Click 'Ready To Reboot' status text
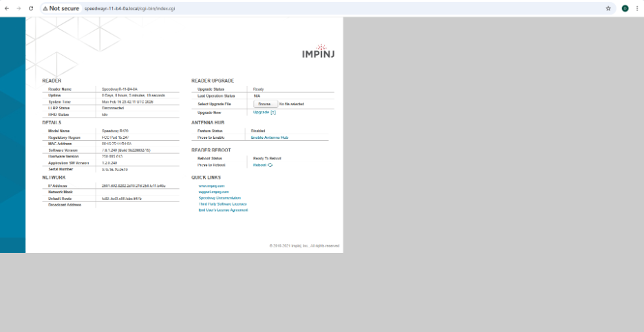This screenshot has width=644, height=332. (x=267, y=158)
